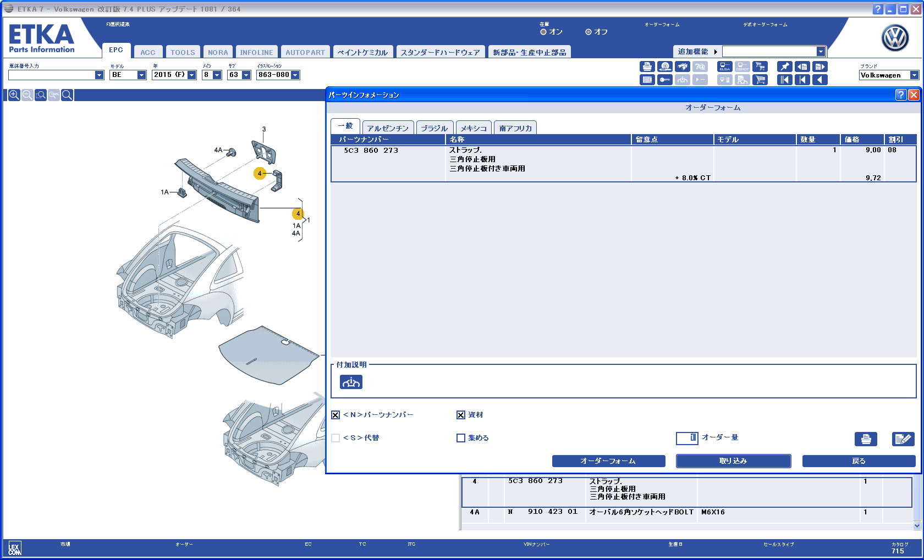Image resolution: width=924 pixels, height=560 pixels.
Task: Click the 戻る button
Action: pyautogui.click(x=859, y=461)
